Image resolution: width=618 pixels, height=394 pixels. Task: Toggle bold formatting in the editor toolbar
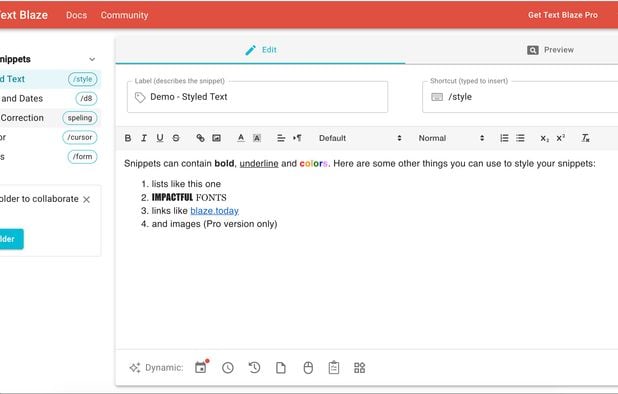click(x=128, y=138)
